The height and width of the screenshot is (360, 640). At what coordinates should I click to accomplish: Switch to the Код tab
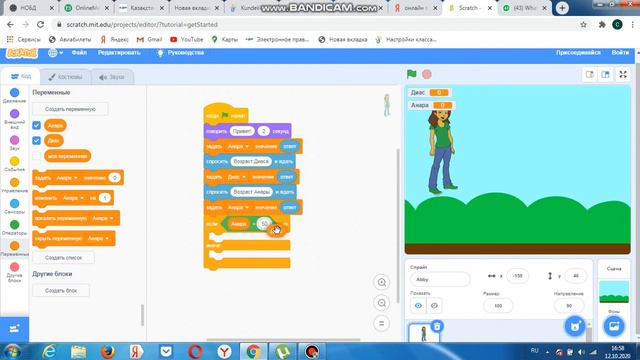[x=20, y=76]
